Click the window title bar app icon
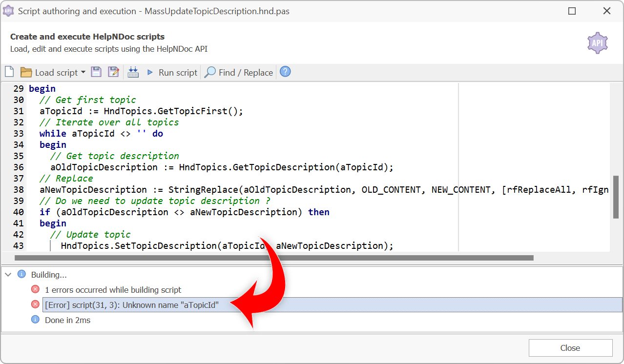This screenshot has height=364, width=624. (8, 11)
